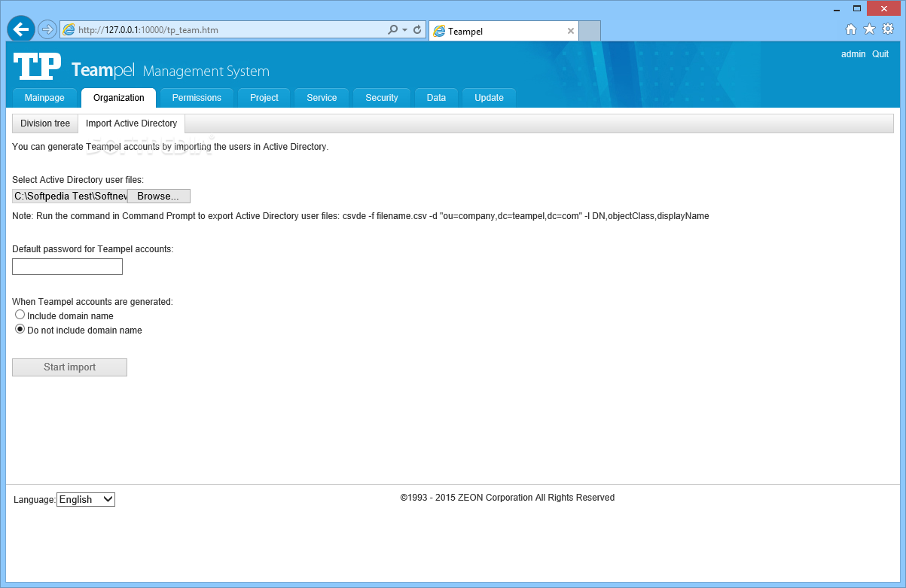The width and height of the screenshot is (906, 588).
Task: Switch to Division tree sub-tab
Action: click(x=45, y=123)
